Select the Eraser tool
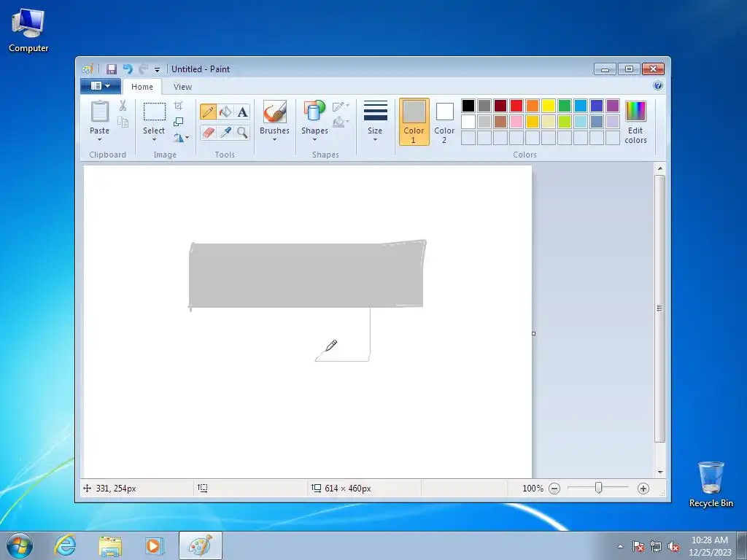Viewport: 747px width, 560px height. pos(208,133)
